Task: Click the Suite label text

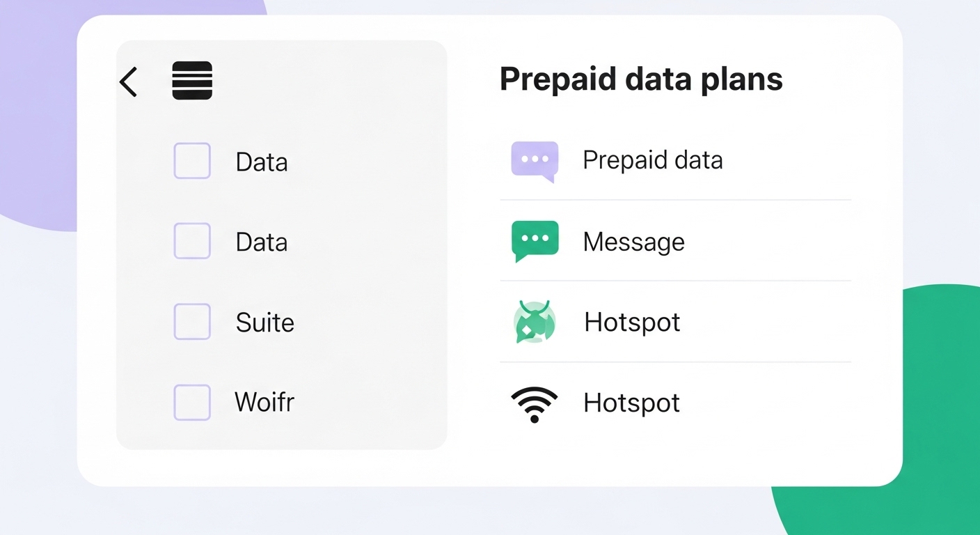Action: [265, 323]
